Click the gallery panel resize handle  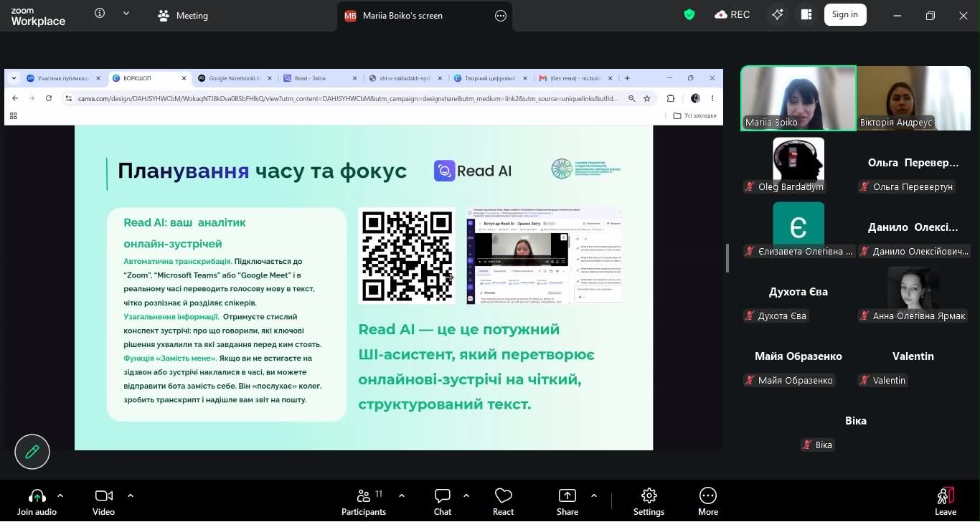[727, 258]
